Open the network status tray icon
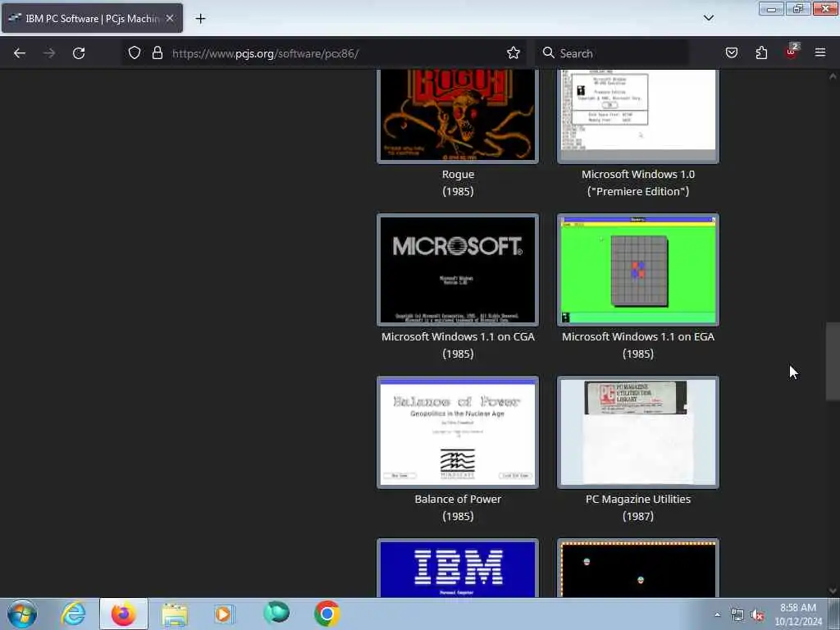The image size is (840, 630). tap(737, 615)
